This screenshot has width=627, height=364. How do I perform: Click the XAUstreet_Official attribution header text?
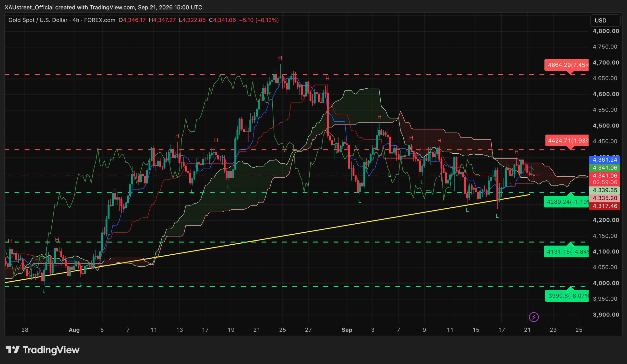click(104, 7)
